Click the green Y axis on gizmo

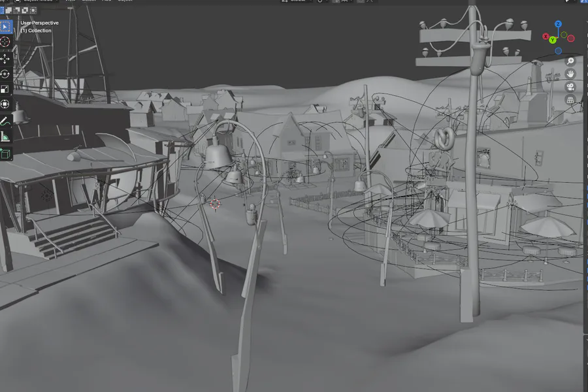pyautogui.click(x=552, y=40)
